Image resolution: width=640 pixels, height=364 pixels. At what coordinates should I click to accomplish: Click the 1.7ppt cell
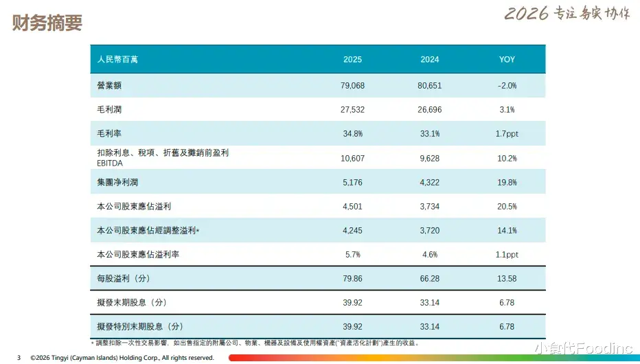[x=507, y=134]
